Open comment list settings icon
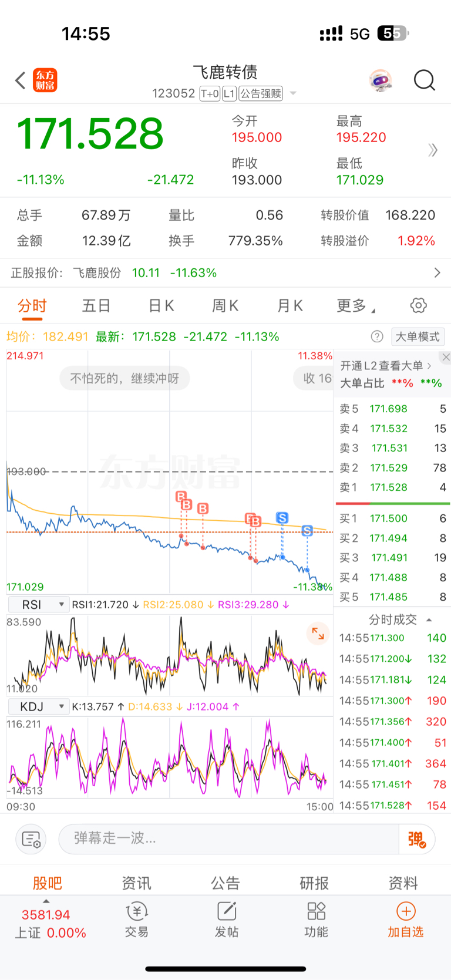The image size is (451, 980). [x=31, y=839]
